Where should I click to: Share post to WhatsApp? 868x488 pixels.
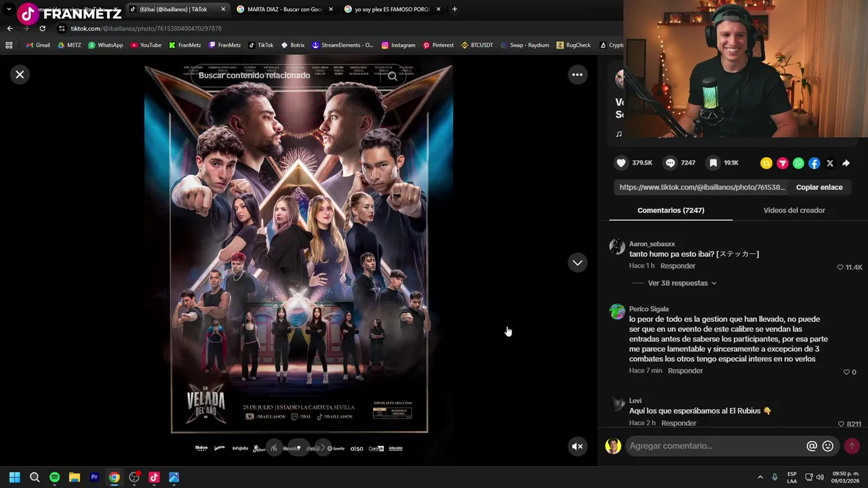(x=798, y=163)
